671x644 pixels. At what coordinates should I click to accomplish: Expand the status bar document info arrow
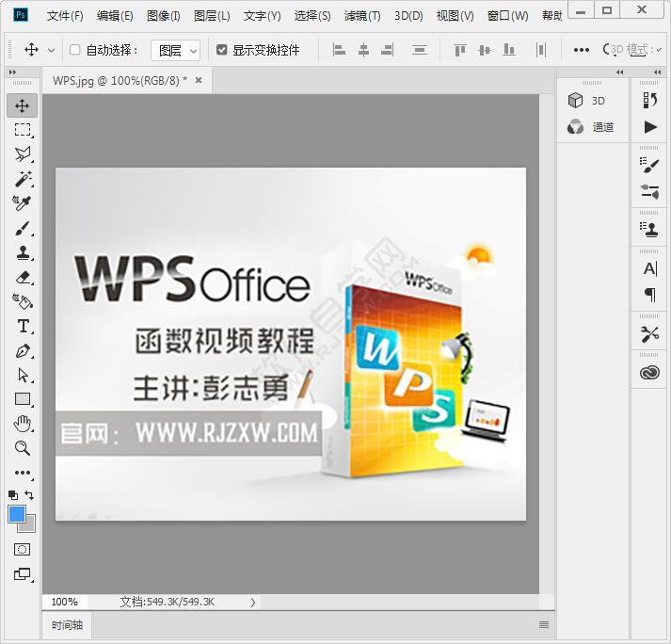[253, 602]
